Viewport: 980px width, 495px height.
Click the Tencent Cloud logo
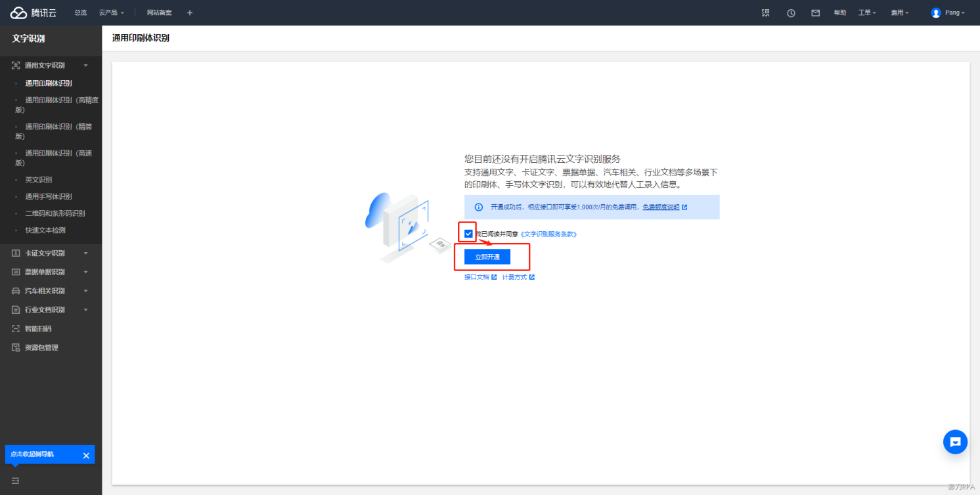34,12
